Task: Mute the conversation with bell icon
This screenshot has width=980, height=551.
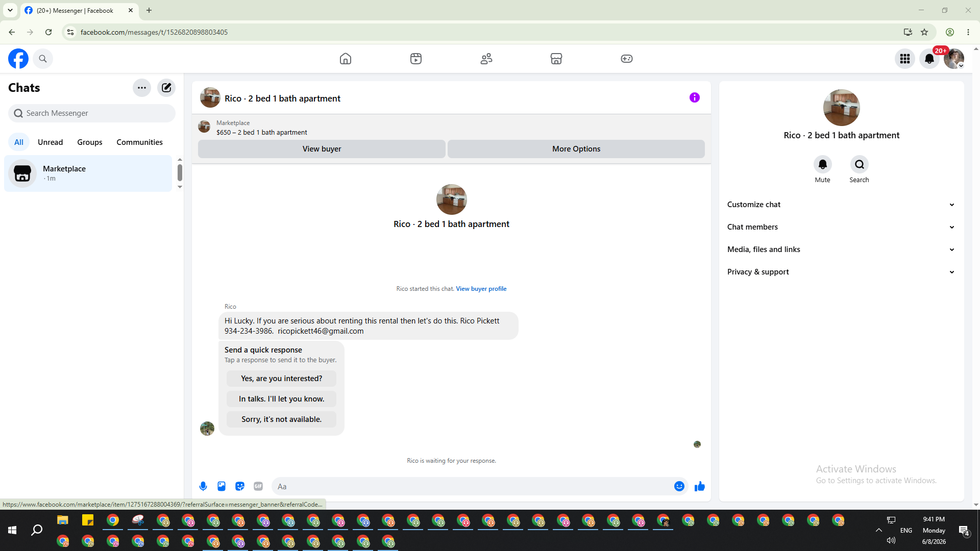Action: (x=823, y=164)
